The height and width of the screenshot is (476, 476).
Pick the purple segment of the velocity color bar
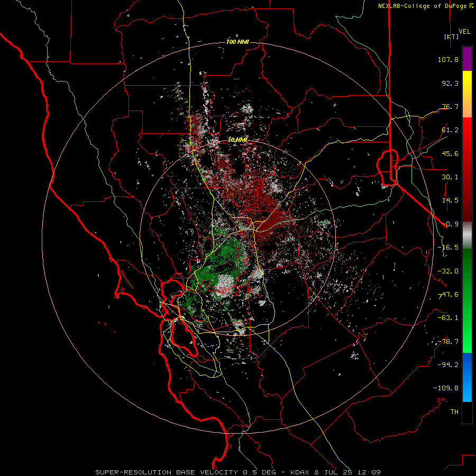pyautogui.click(x=467, y=59)
